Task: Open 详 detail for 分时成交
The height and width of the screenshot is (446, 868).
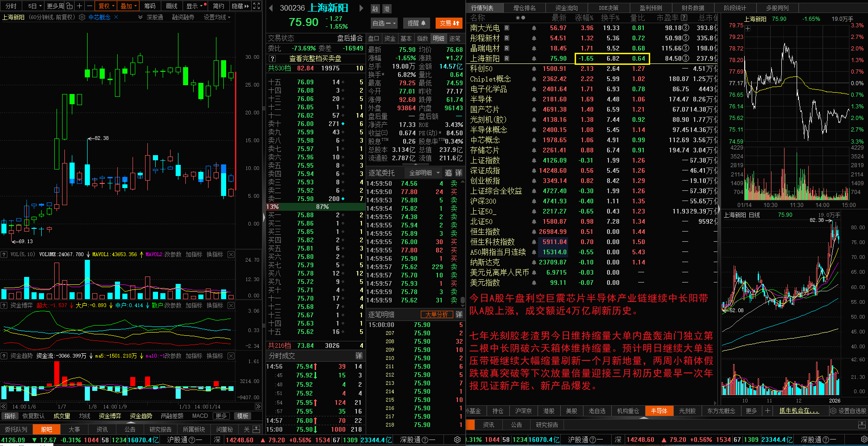Action: (x=359, y=356)
